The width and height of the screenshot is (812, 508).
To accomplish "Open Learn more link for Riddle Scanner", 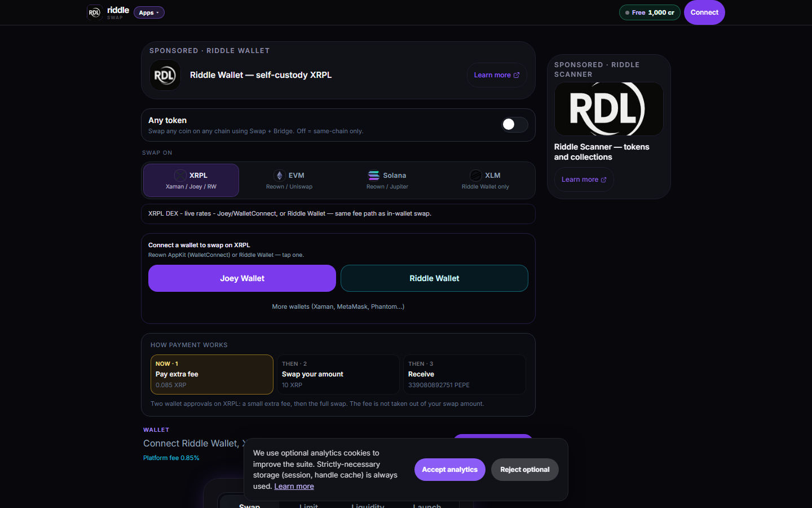I will click(x=584, y=179).
